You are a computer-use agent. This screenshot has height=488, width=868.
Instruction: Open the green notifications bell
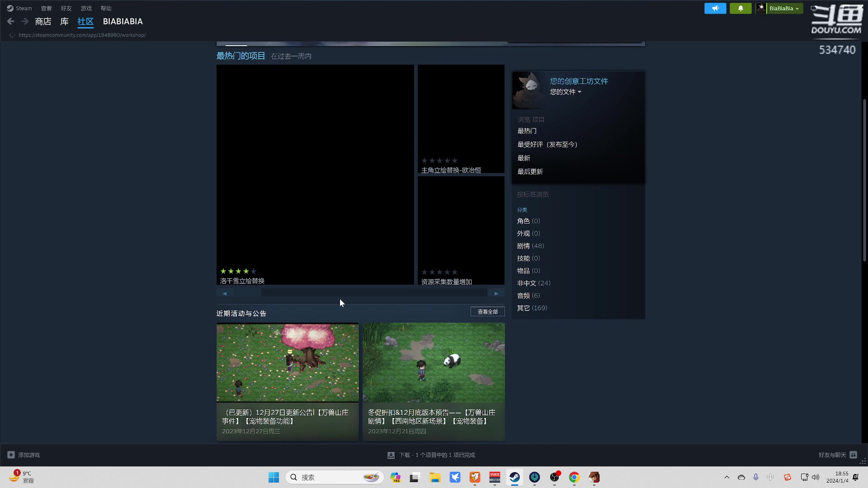(741, 8)
